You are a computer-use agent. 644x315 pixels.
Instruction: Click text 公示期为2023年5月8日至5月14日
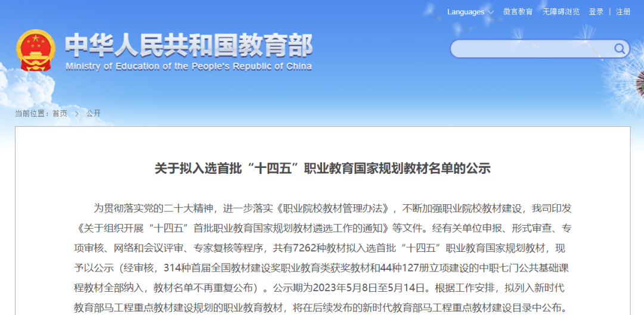349,288
